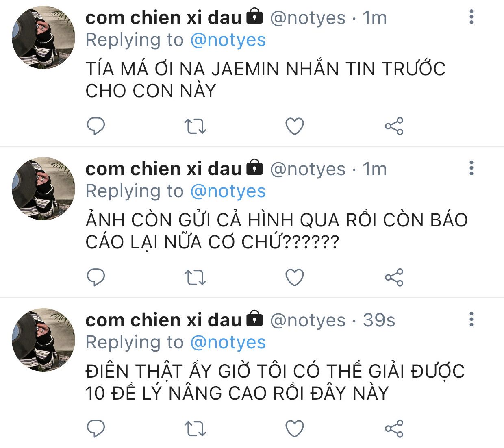Like the ĐIÊN THẬT ẤY GIỜ tweet
The image size is (504, 448).
click(295, 428)
